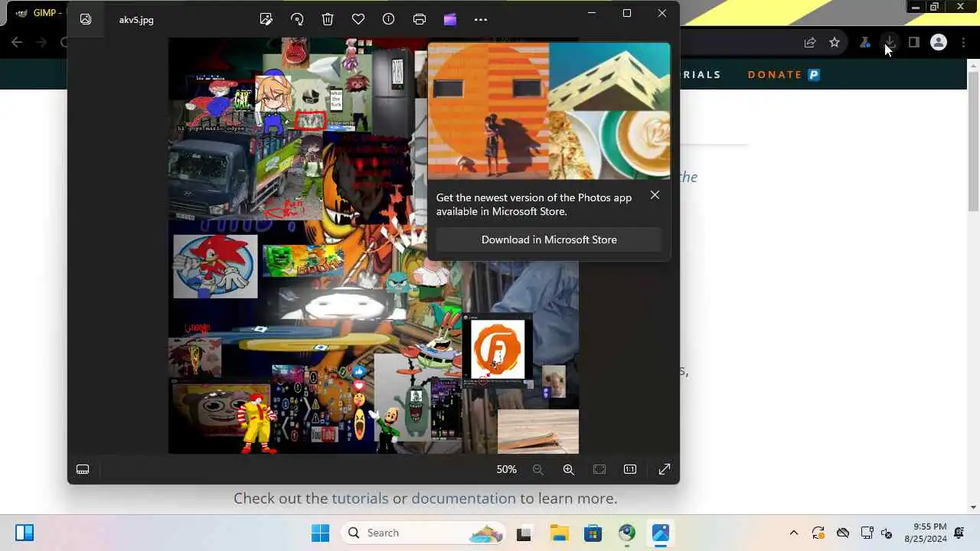Add the photo to favorites
Viewport: 980px width, 551px height.
tap(358, 19)
